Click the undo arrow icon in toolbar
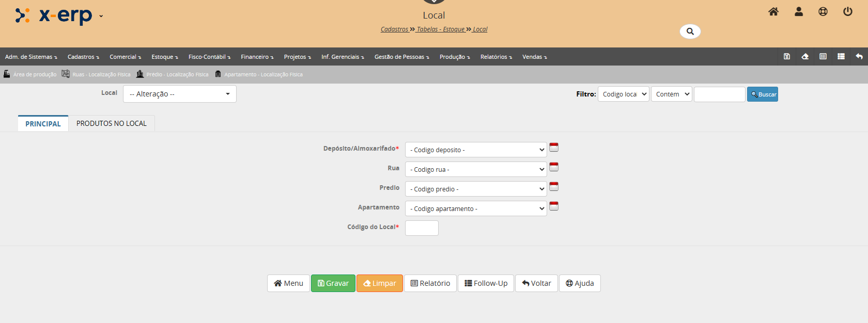This screenshot has height=323, width=868. [859, 57]
